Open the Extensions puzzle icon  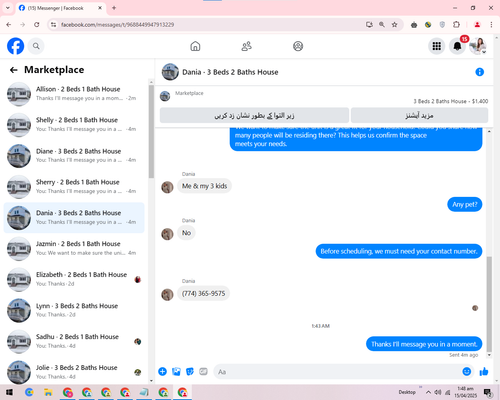coord(456,25)
